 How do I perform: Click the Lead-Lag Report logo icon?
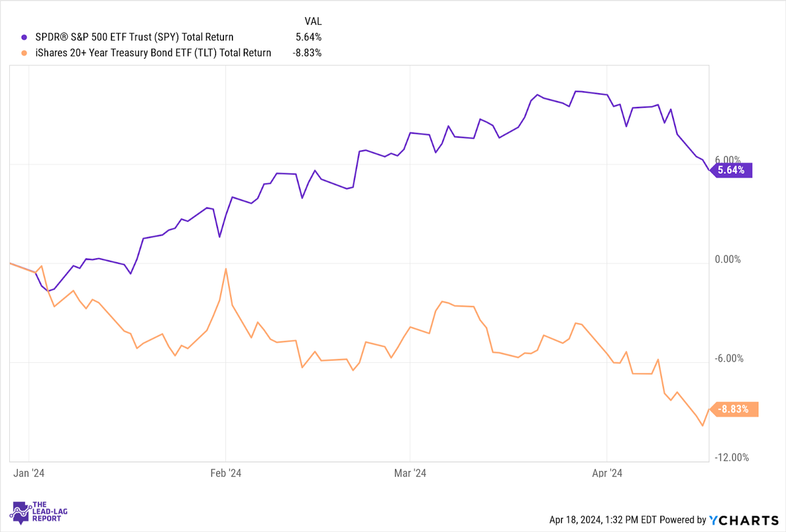coord(22,512)
